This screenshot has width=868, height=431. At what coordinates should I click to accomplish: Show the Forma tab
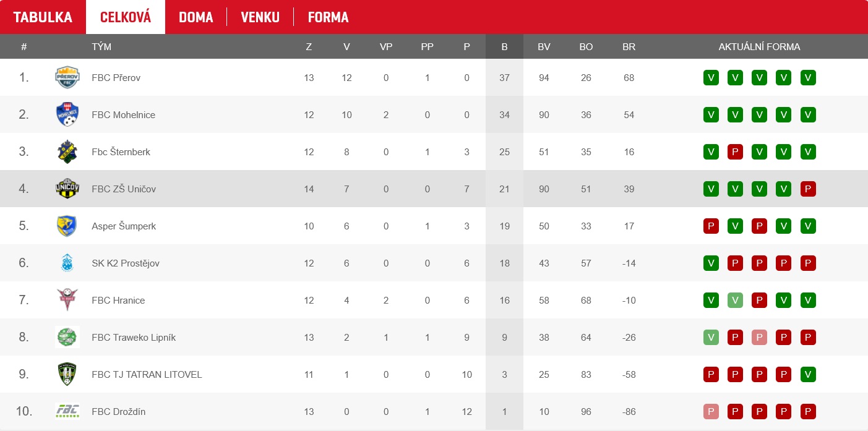(x=328, y=17)
